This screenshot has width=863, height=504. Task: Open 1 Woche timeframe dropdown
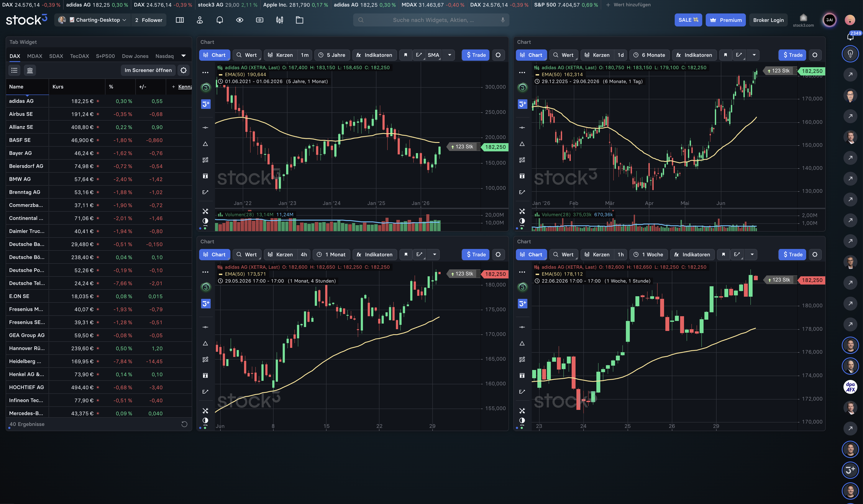pyautogui.click(x=648, y=255)
